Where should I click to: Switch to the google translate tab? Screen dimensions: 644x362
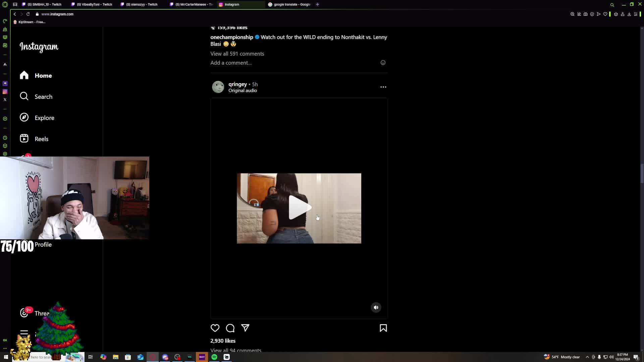click(x=290, y=4)
